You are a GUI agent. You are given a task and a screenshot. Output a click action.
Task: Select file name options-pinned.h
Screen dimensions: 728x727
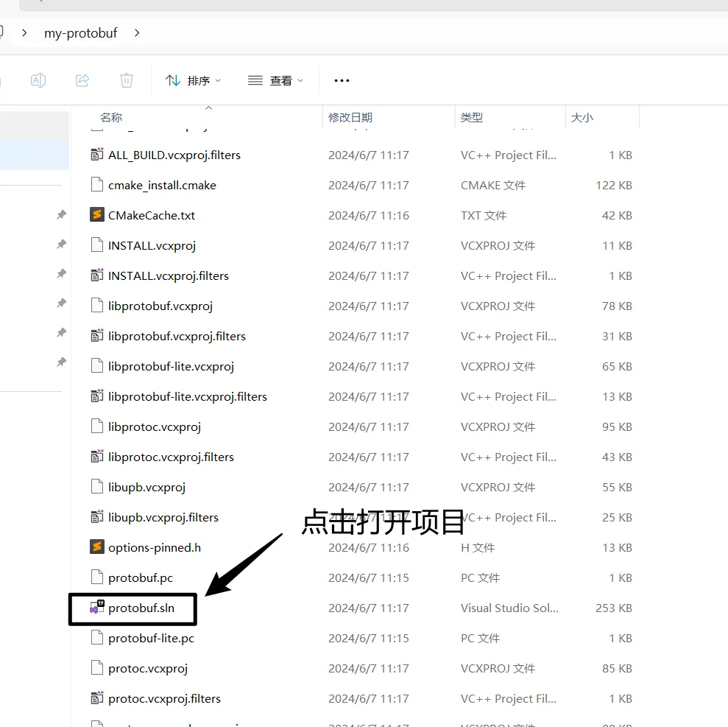pos(154,548)
